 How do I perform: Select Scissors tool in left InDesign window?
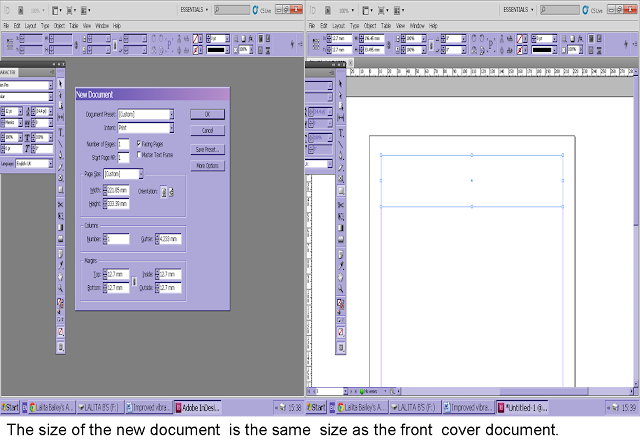point(60,204)
